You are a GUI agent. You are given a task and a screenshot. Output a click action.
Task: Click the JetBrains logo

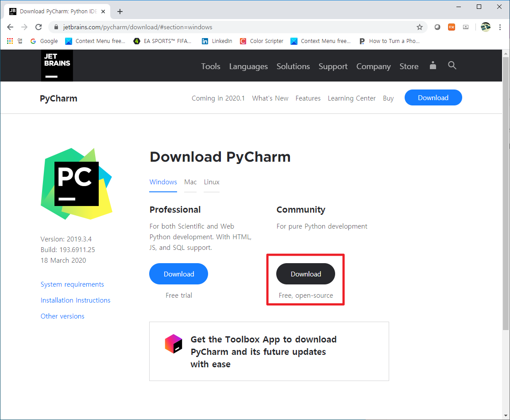pyautogui.click(x=57, y=66)
